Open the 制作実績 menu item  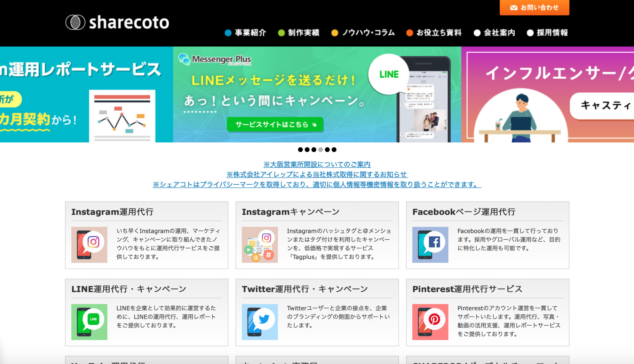[299, 33]
